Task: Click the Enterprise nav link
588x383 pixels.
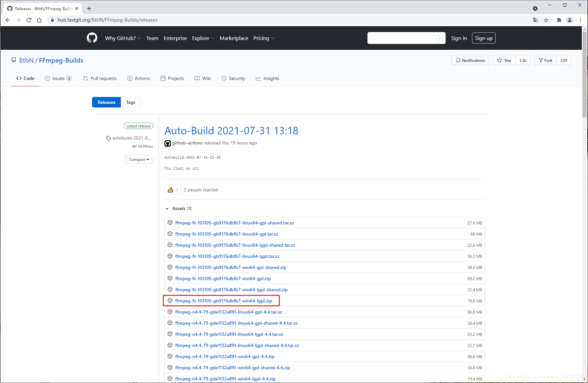Action: (175, 38)
